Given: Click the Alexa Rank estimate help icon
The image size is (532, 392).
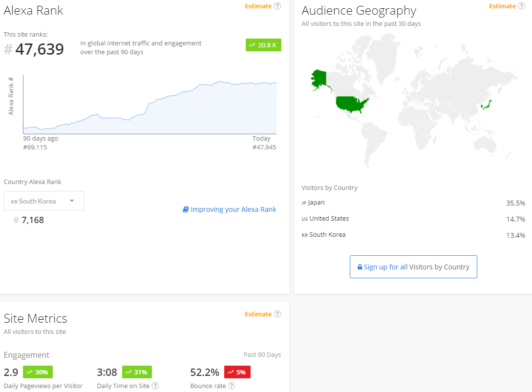Looking at the screenshot, I should click(x=277, y=6).
